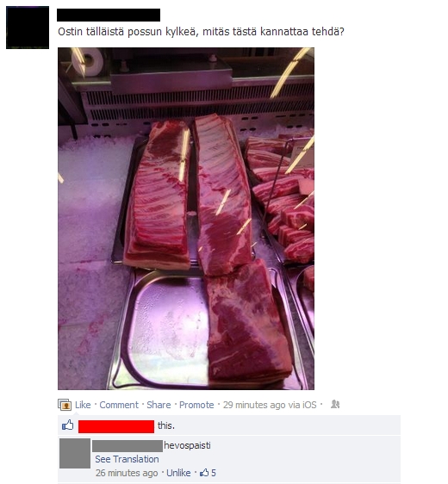
Task: Open the commenter's gray profile picture
Action: tap(75, 453)
